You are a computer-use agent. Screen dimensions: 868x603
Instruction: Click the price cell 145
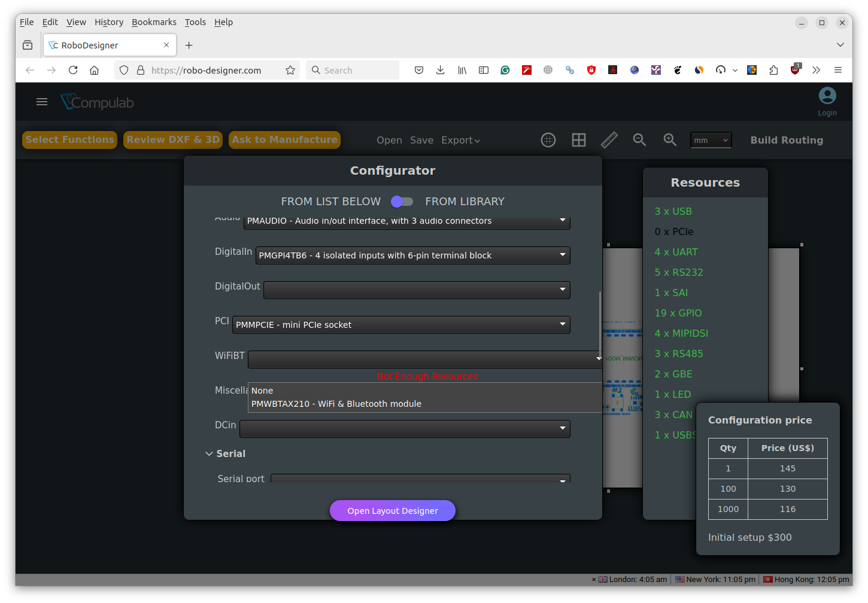pos(788,468)
